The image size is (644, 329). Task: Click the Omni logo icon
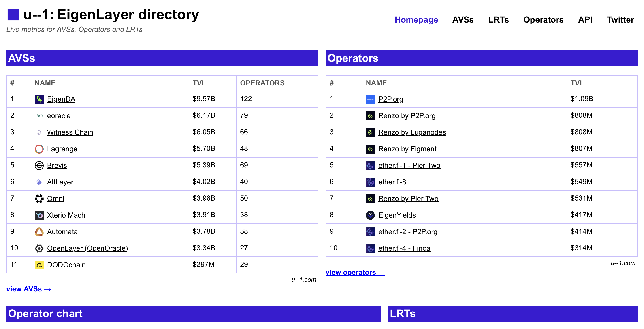39,199
